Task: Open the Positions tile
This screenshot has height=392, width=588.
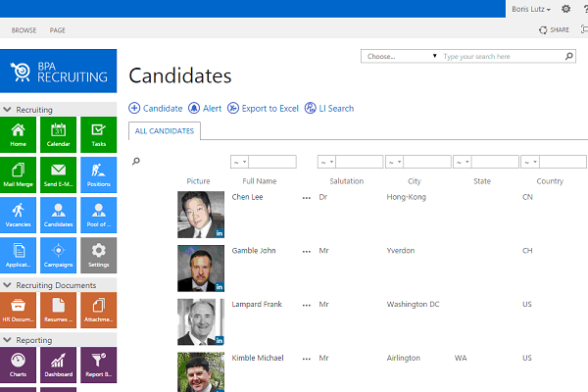Action: (x=98, y=173)
